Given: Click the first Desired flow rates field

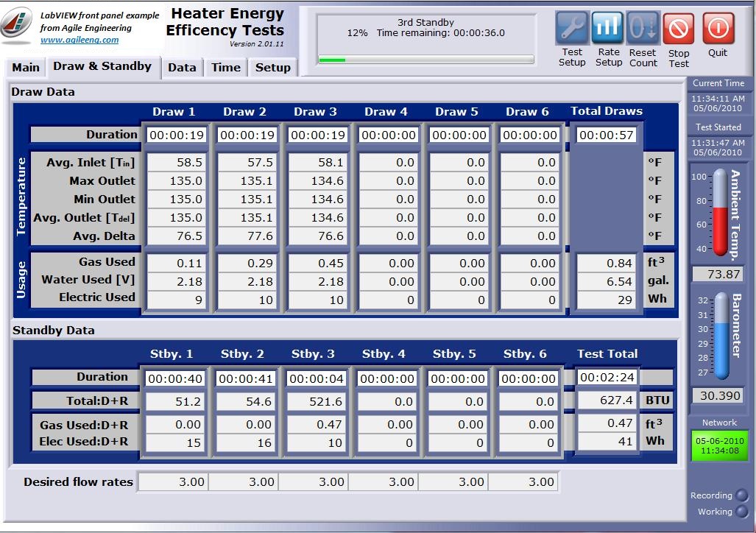Looking at the screenshot, I should (x=174, y=482).
